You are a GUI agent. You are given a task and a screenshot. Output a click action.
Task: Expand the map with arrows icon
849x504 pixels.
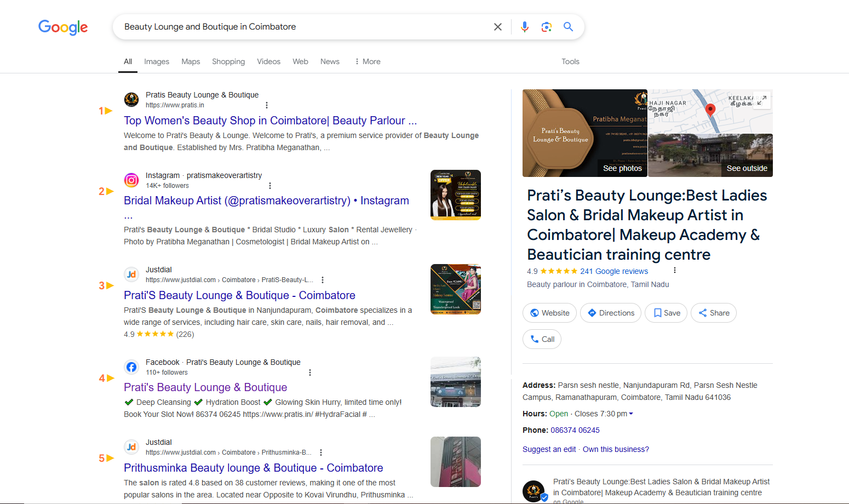click(x=761, y=100)
